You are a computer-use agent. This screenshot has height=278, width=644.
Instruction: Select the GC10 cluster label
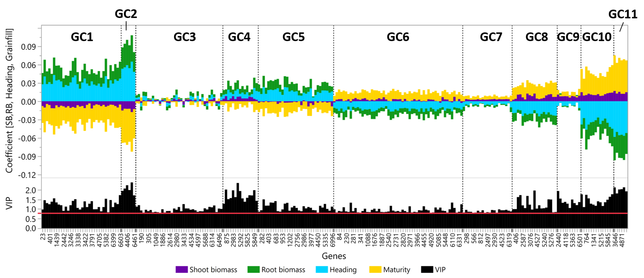(597, 37)
